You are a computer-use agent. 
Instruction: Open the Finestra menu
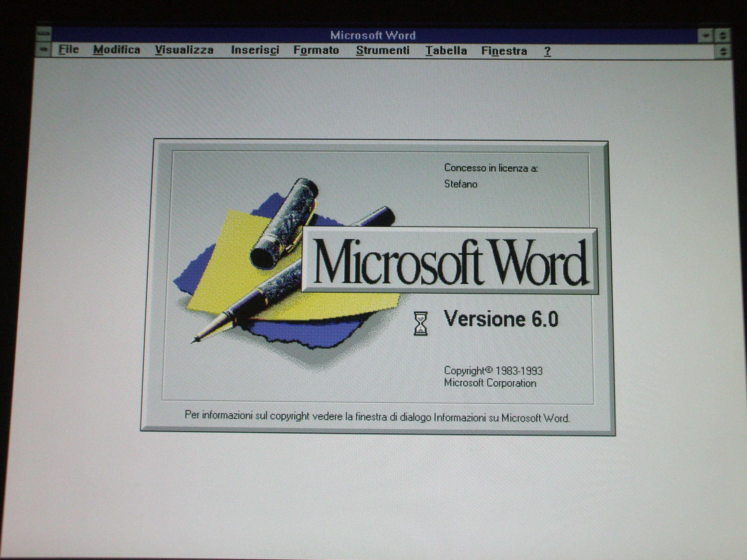(504, 51)
